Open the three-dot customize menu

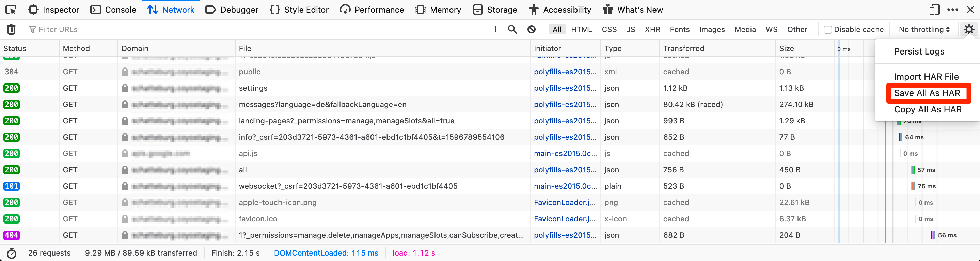click(x=952, y=10)
